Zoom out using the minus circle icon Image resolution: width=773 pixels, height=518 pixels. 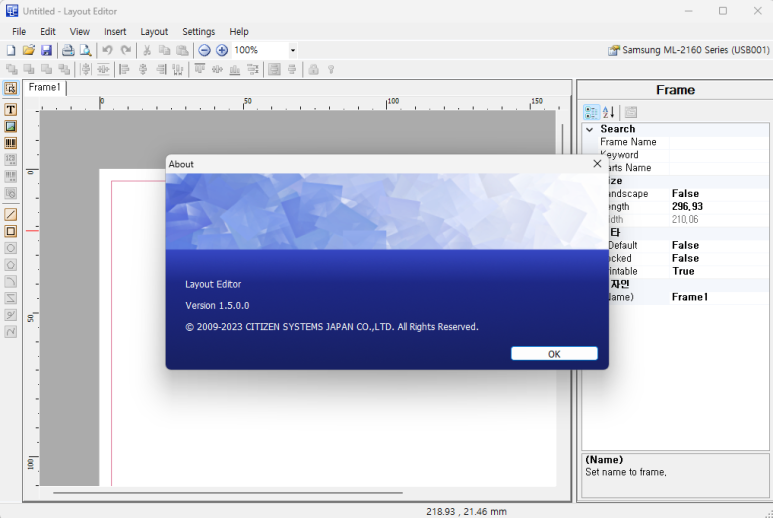(x=205, y=50)
